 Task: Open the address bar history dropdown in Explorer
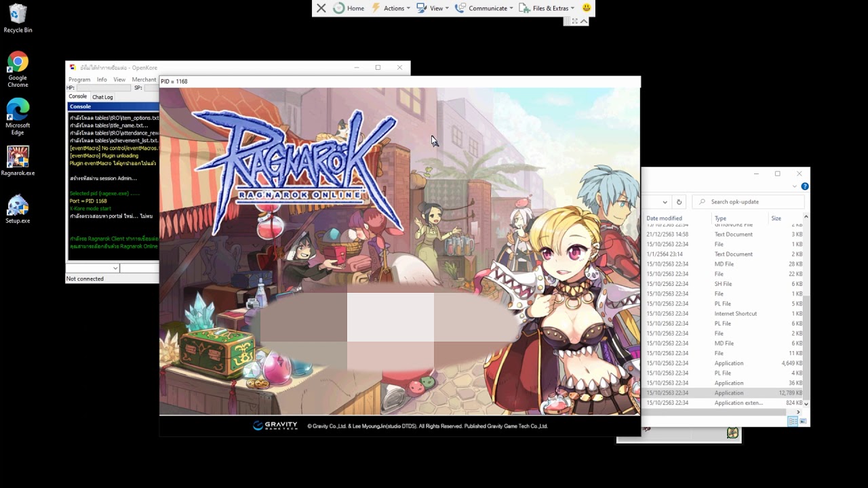tap(665, 201)
